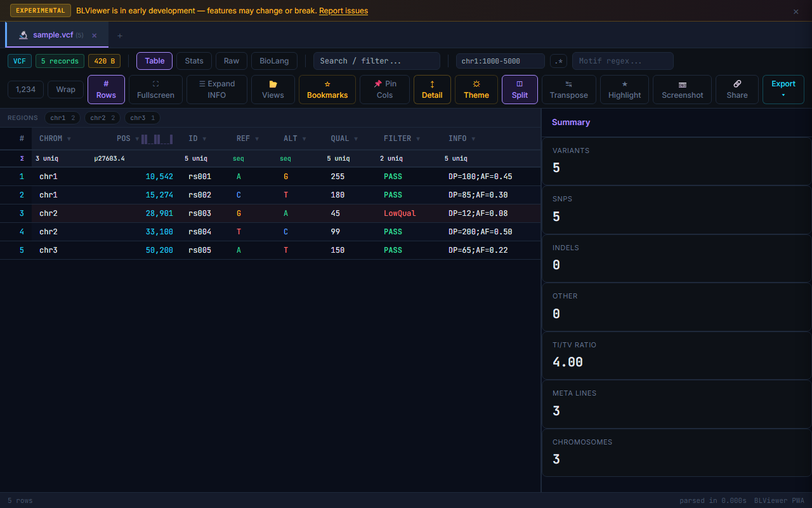This screenshot has height=508, width=812.
Task: Pin columns using the Pin Cols icon
Action: [384, 89]
